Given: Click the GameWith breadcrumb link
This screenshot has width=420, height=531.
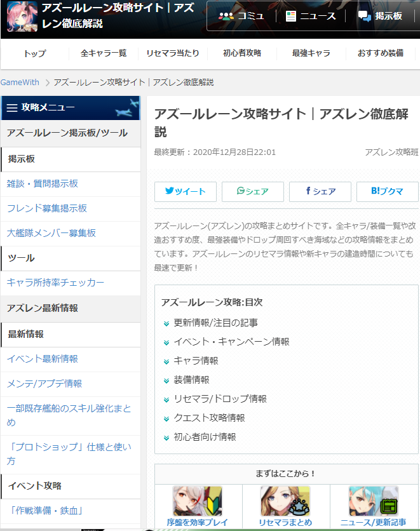Looking at the screenshot, I should 20,83.
